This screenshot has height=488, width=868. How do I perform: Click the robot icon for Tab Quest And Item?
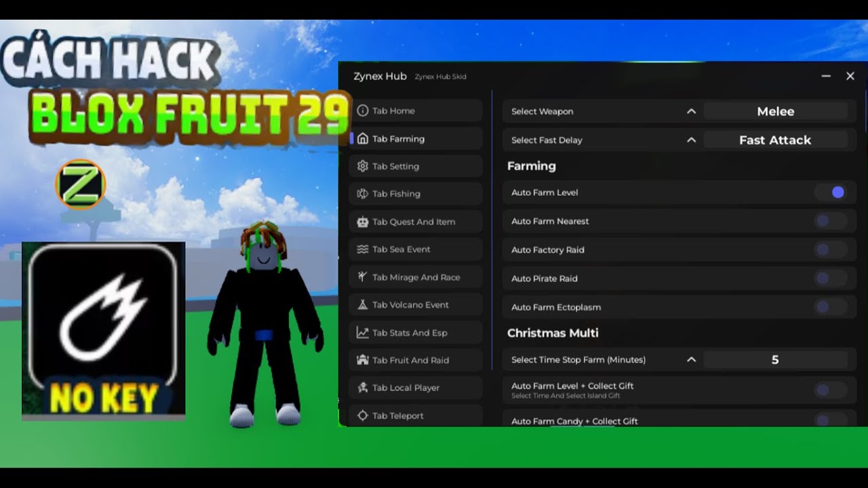[363, 222]
